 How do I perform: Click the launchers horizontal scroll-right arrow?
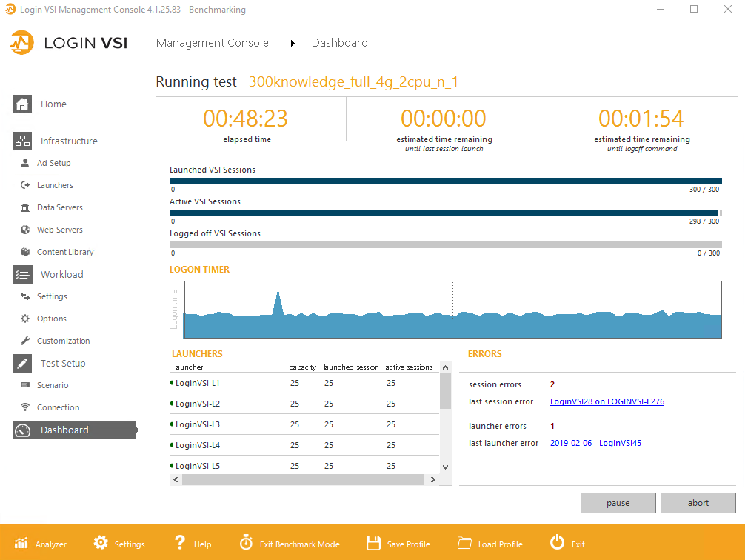(x=432, y=480)
